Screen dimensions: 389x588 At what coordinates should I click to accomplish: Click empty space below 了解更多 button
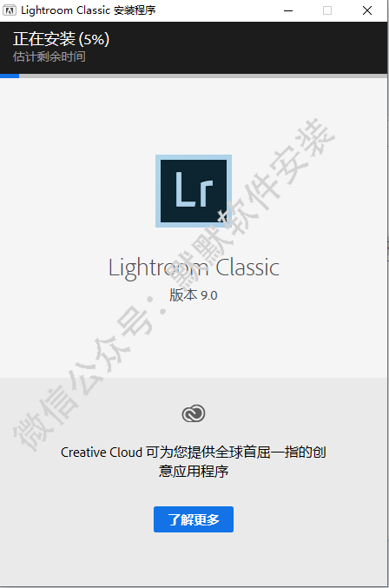point(194,558)
